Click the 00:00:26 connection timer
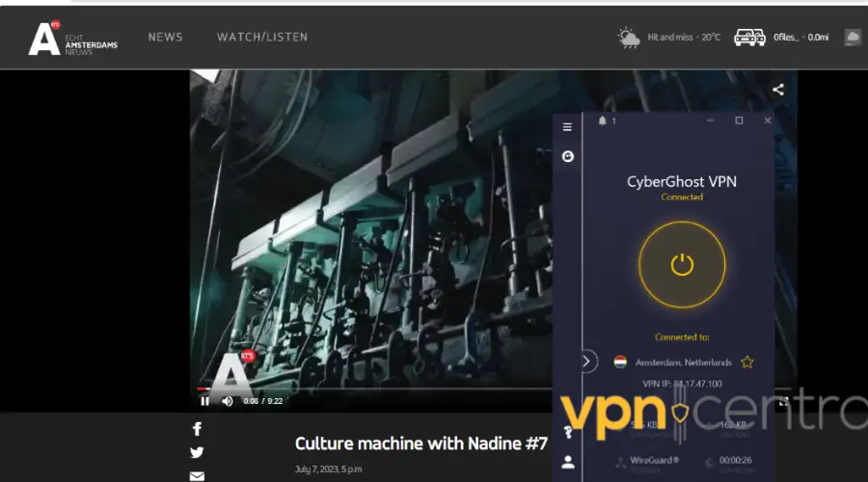The height and width of the screenshot is (482, 868). point(735,461)
